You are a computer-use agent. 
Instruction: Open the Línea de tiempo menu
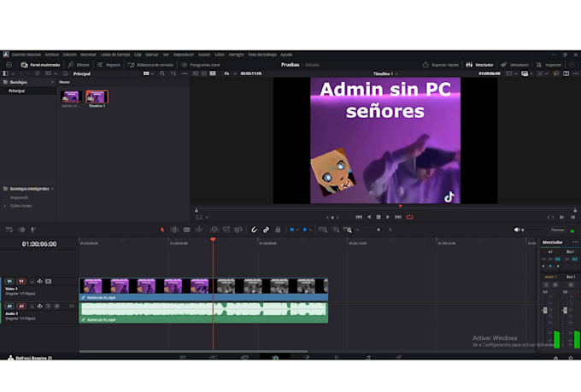point(115,55)
